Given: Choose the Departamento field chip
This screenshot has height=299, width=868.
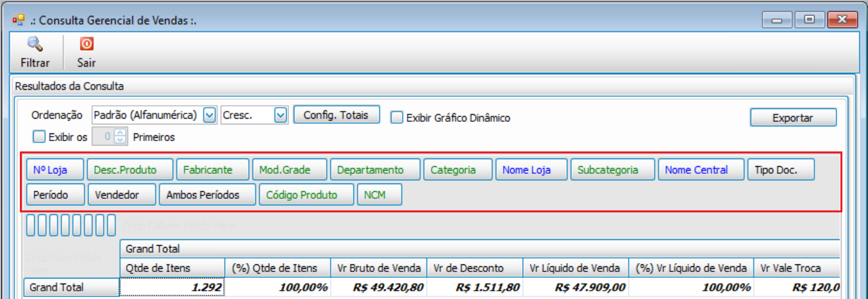Looking at the screenshot, I should click(375, 170).
